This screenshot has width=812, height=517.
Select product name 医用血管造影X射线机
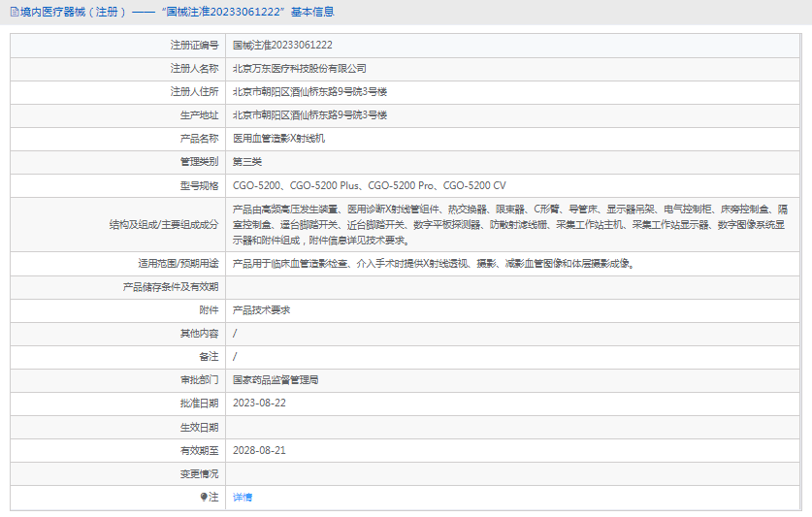click(278, 139)
